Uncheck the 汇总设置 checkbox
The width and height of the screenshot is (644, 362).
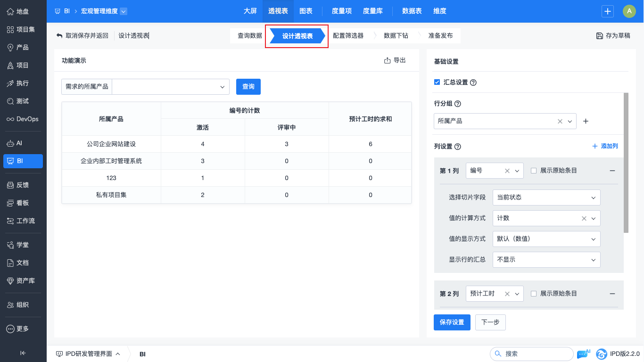[x=437, y=82]
